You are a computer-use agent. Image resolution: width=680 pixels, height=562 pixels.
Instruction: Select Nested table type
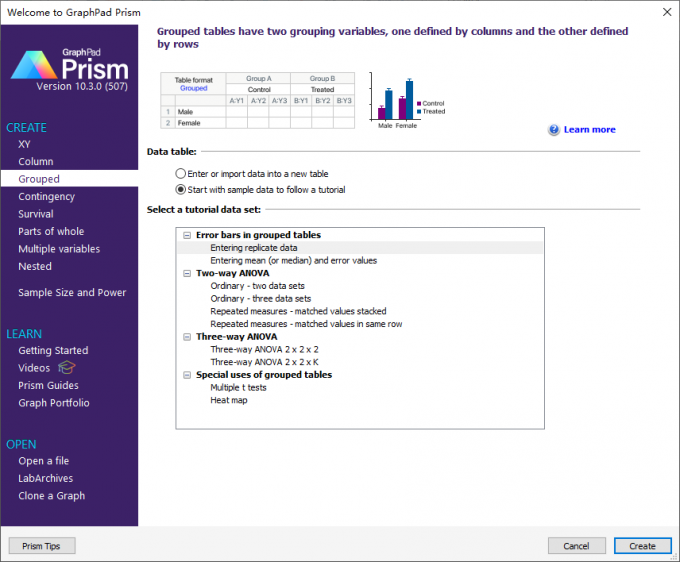(x=35, y=266)
